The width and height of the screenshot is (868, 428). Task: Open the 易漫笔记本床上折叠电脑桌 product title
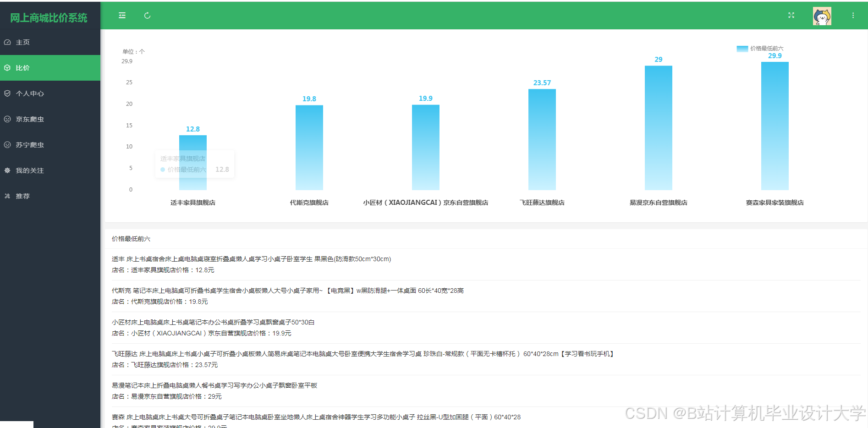tap(214, 385)
